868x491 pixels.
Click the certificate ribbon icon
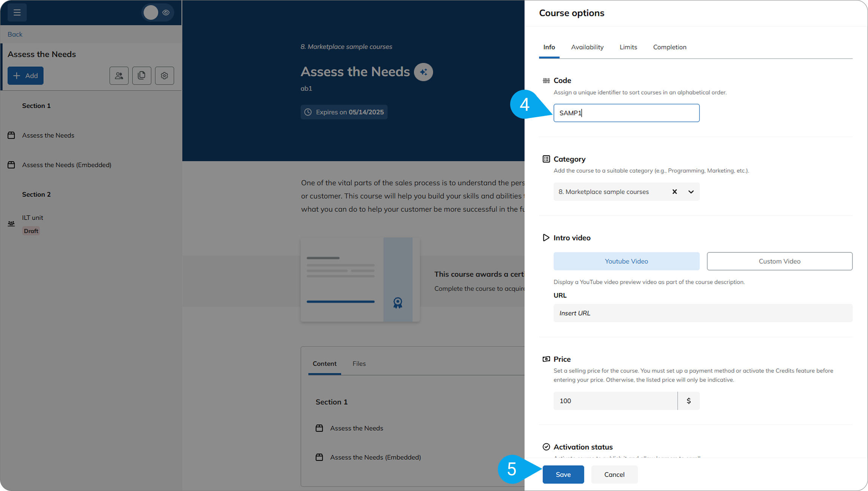[398, 303]
